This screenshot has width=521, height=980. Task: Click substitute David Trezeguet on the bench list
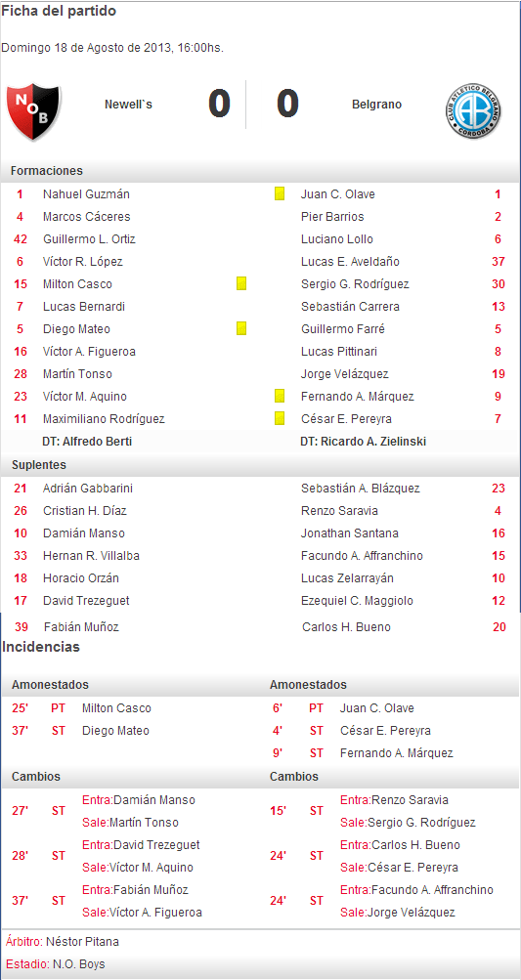click(86, 601)
